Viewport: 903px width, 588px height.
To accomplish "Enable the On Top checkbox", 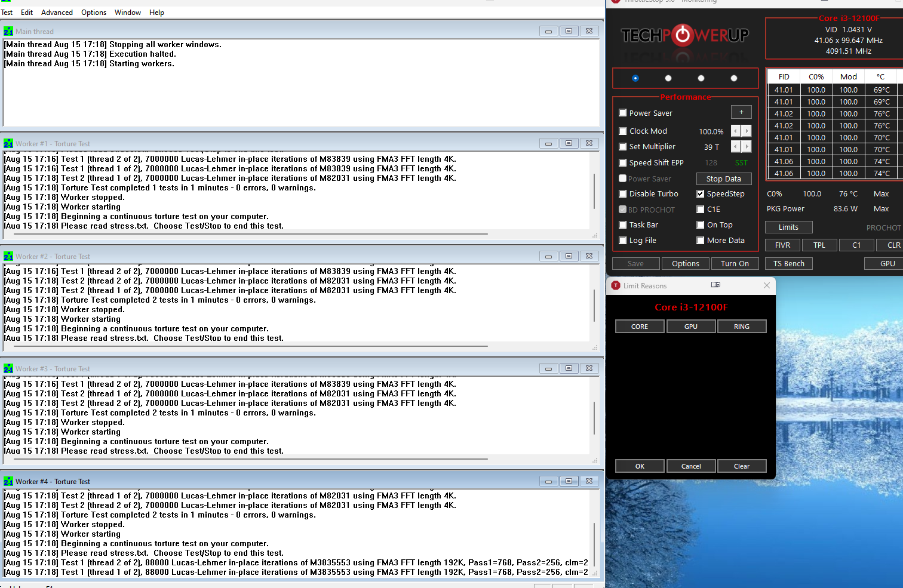I will 701,224.
